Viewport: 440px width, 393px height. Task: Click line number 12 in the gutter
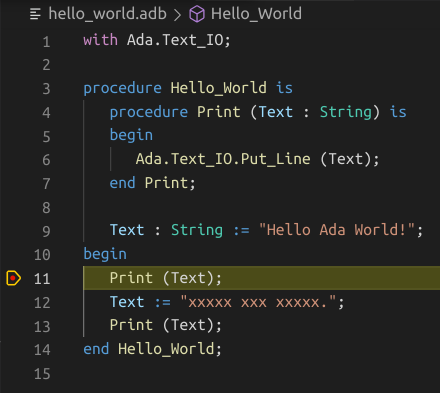pos(42,303)
